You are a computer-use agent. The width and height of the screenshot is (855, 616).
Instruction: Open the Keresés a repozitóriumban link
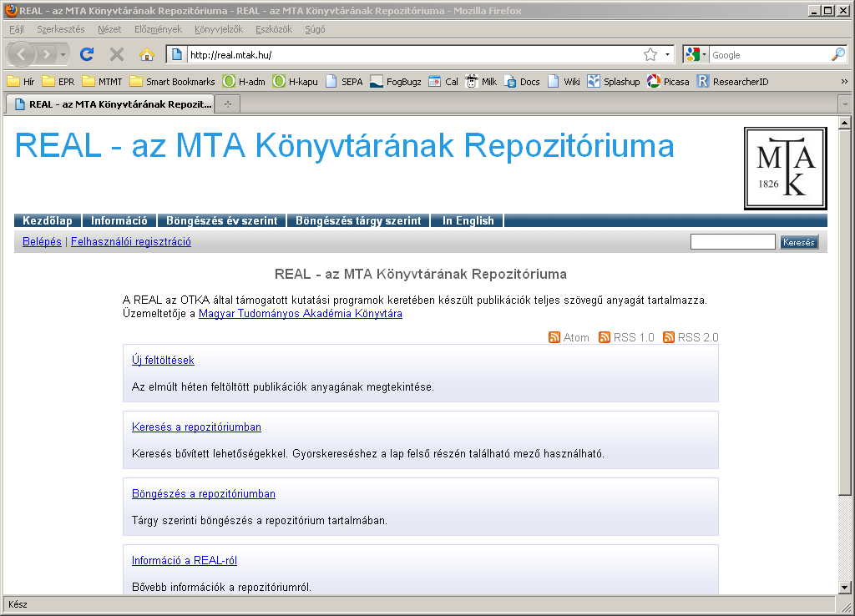tap(196, 427)
